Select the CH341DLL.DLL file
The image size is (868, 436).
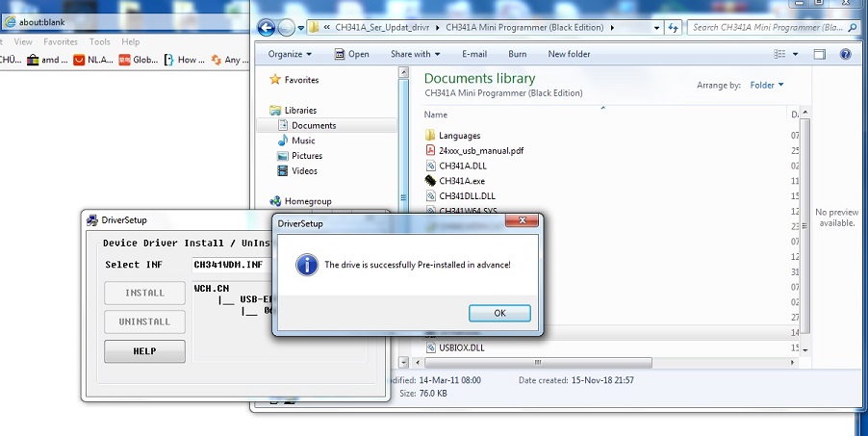click(468, 195)
